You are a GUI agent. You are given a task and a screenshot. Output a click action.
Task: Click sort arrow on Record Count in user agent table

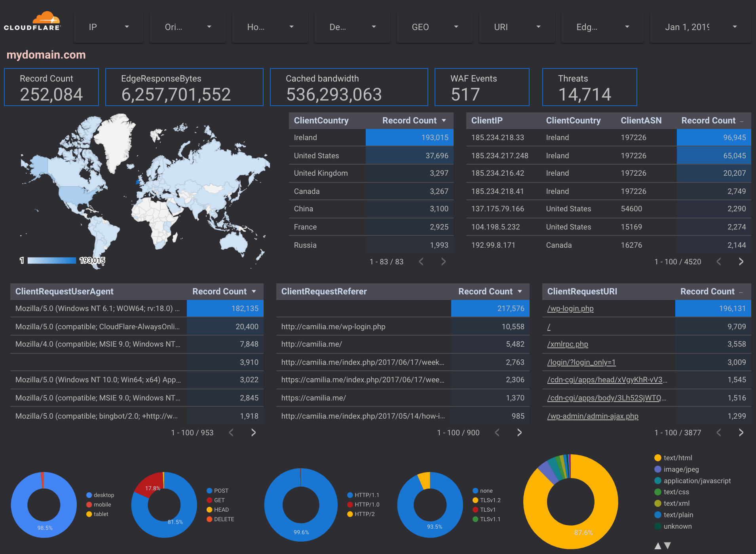(253, 291)
